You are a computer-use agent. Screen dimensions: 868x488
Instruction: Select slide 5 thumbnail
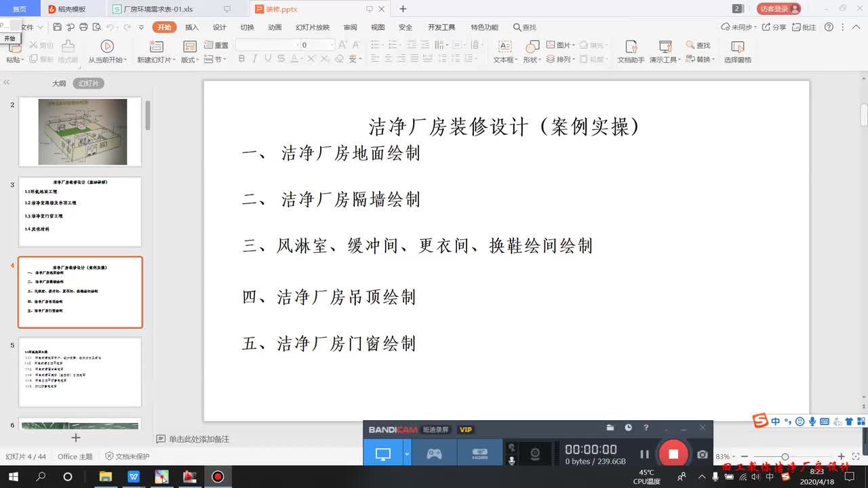point(80,373)
